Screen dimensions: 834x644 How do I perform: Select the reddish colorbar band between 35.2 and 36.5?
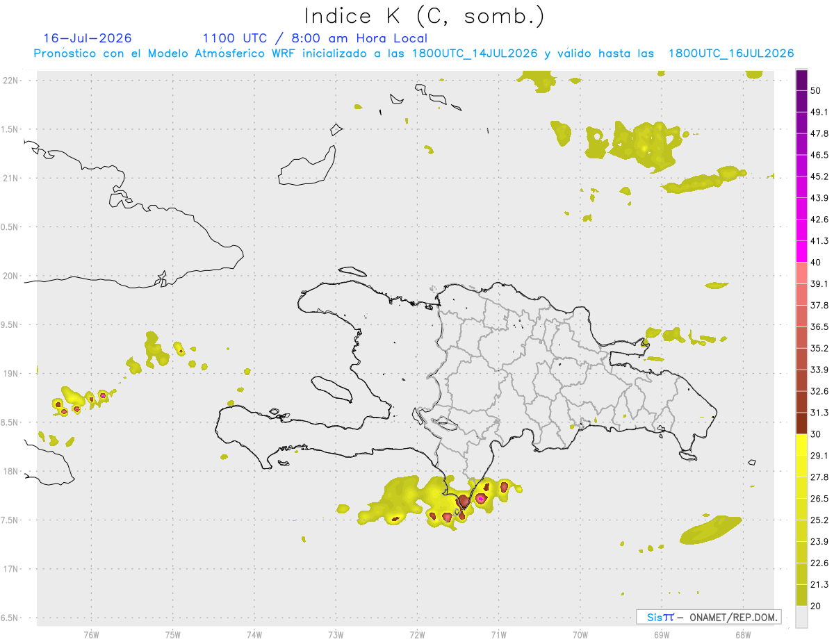pyautogui.click(x=801, y=338)
